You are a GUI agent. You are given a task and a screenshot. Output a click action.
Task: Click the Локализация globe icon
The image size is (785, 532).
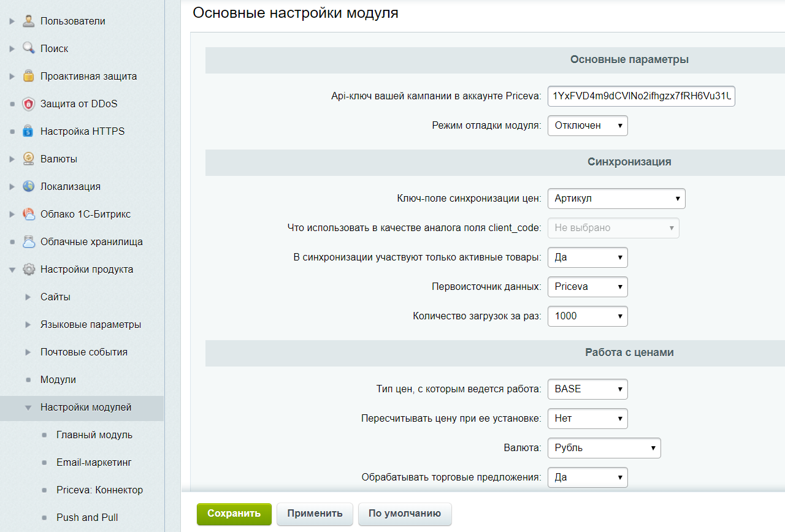29,186
